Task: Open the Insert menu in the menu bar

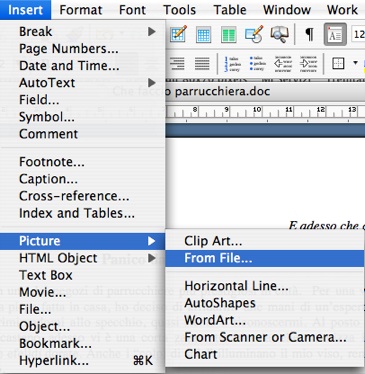Action: [25, 10]
